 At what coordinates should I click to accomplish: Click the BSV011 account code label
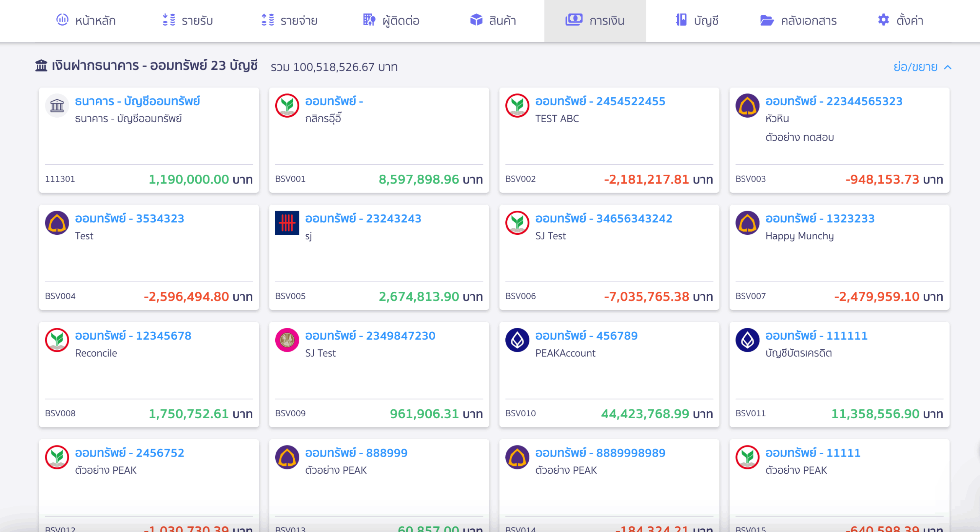750,413
